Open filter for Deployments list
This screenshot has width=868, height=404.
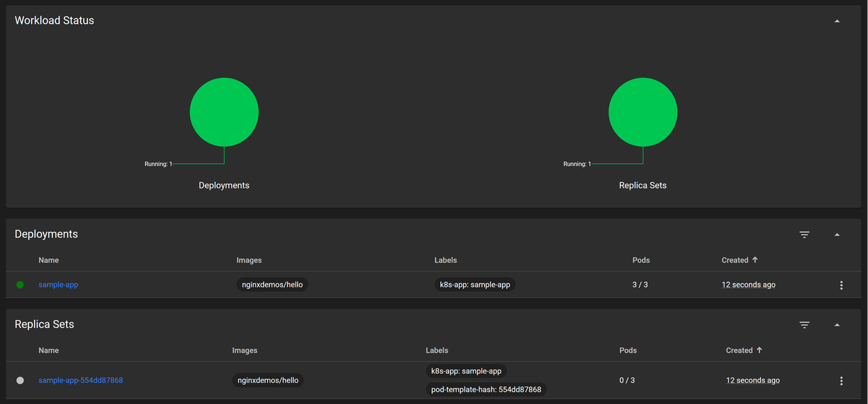[x=804, y=235]
